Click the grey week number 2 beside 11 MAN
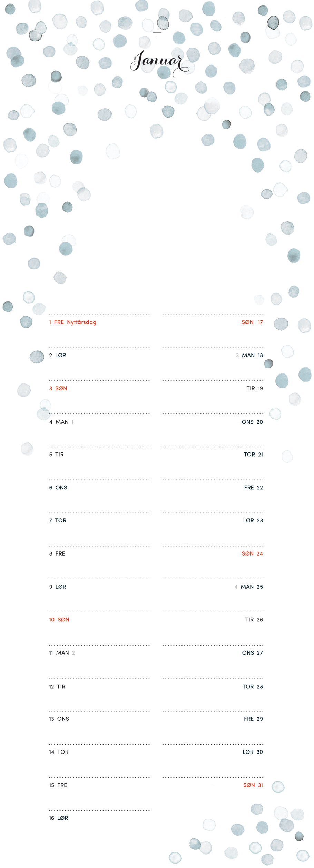Screen dimensions: 314x868 tap(73, 653)
